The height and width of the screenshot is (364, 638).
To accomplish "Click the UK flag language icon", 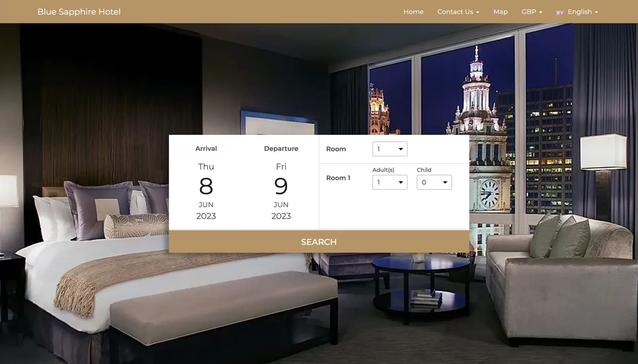I will tap(560, 13).
